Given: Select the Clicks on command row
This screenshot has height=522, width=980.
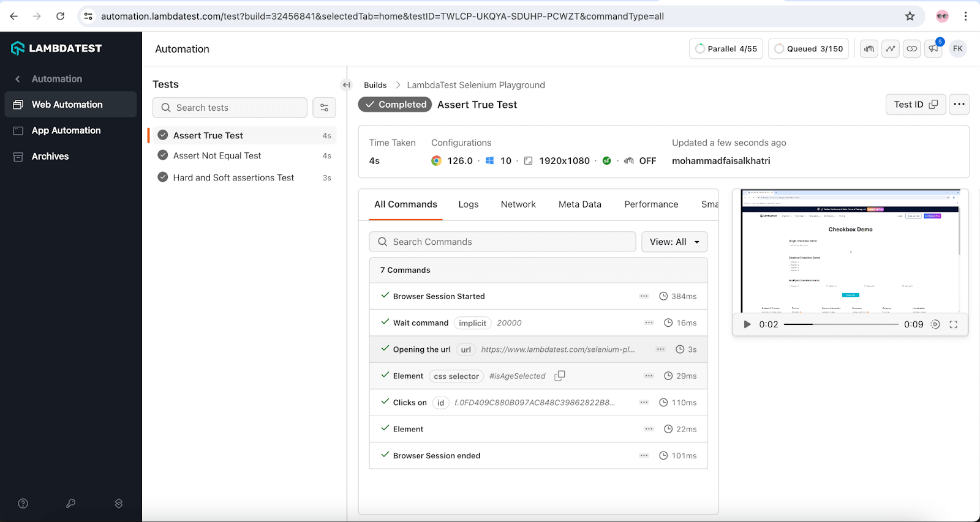Looking at the screenshot, I should (x=538, y=403).
